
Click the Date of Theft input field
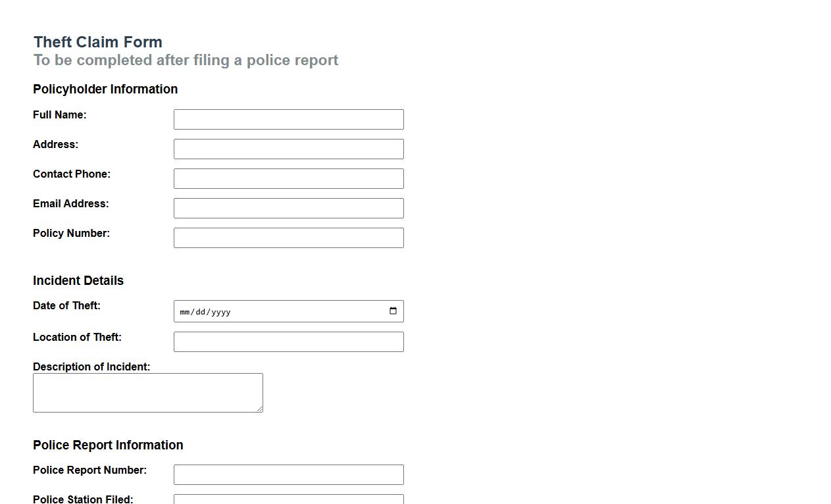point(276,311)
